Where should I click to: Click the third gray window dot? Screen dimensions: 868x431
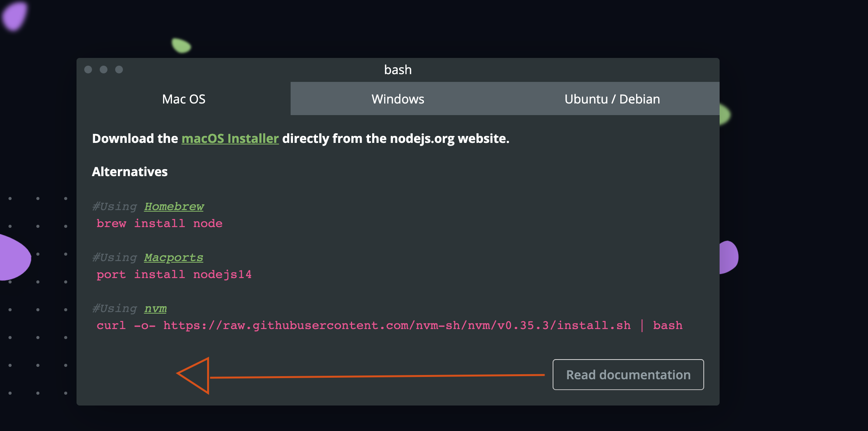click(x=119, y=70)
